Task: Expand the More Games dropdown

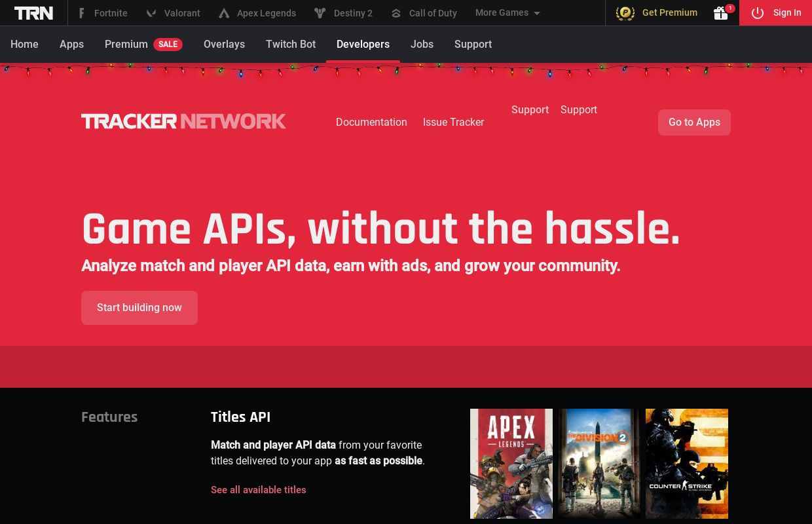Action: click(507, 13)
